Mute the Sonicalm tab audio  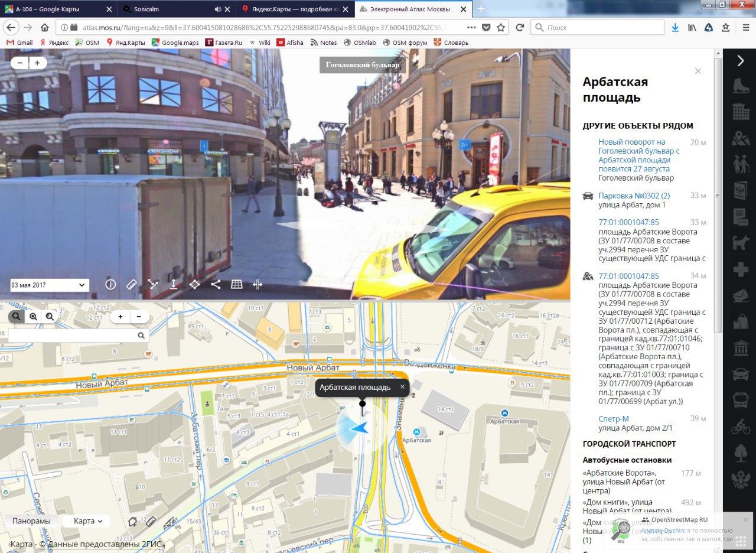(x=217, y=9)
